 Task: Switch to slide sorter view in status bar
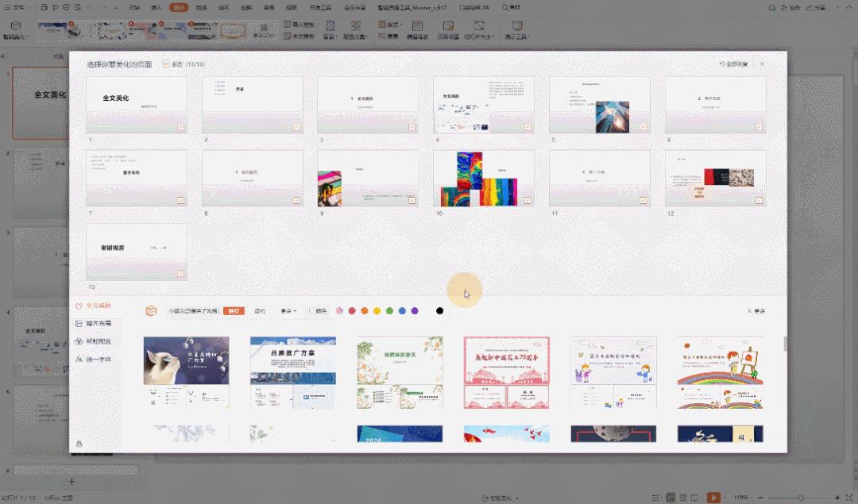(683, 498)
